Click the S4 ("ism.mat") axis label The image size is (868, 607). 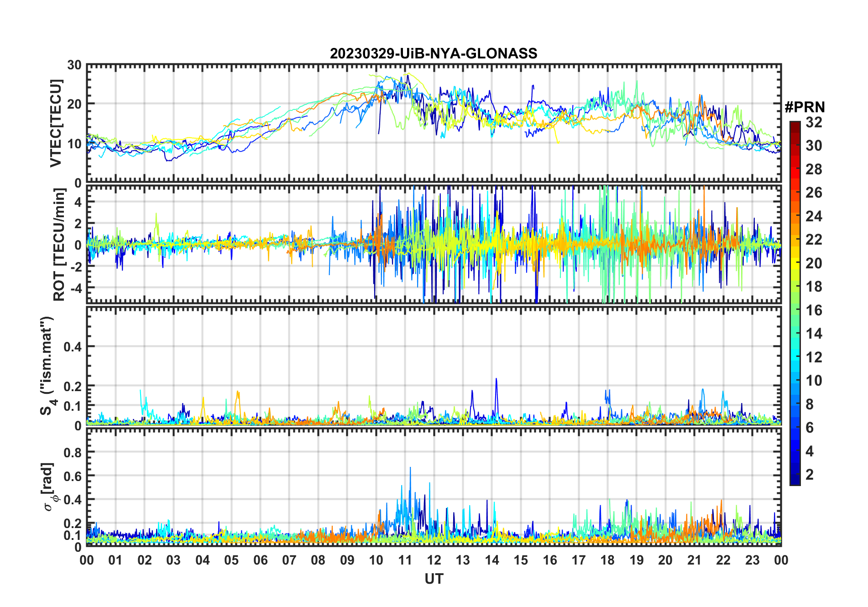coord(48,366)
